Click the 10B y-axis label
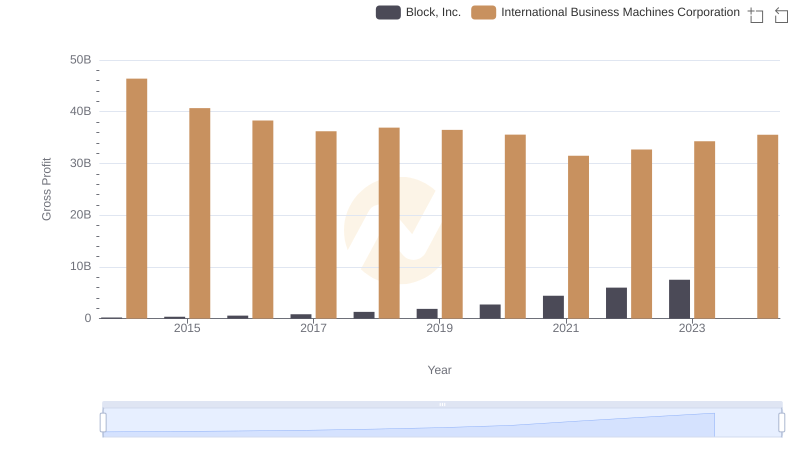 click(x=81, y=266)
